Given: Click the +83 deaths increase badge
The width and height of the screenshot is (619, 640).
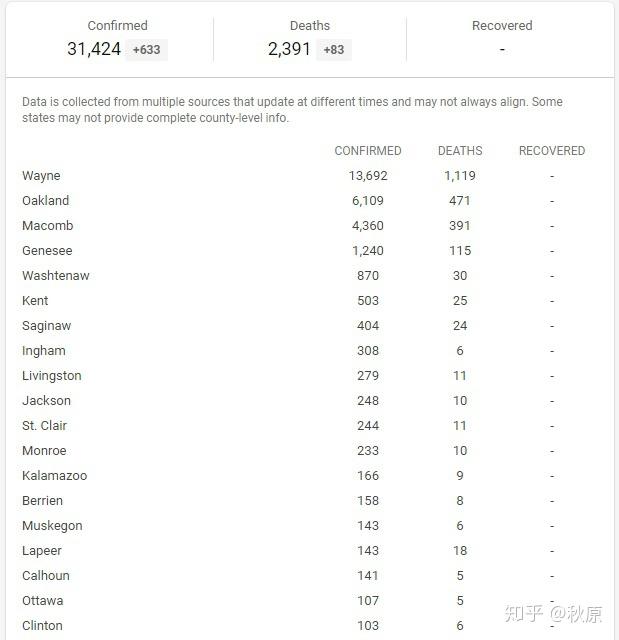Looking at the screenshot, I should tap(334, 50).
